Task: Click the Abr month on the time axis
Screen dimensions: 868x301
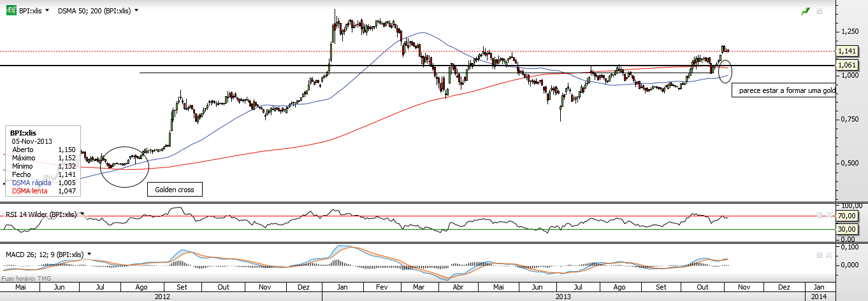Action: [x=459, y=287]
